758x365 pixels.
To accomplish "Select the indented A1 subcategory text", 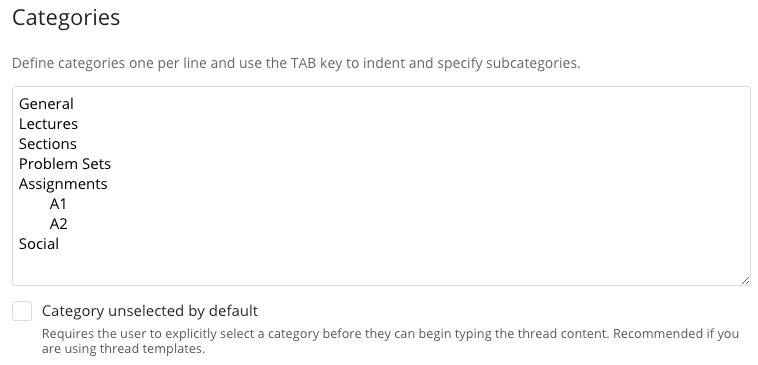I will [58, 204].
